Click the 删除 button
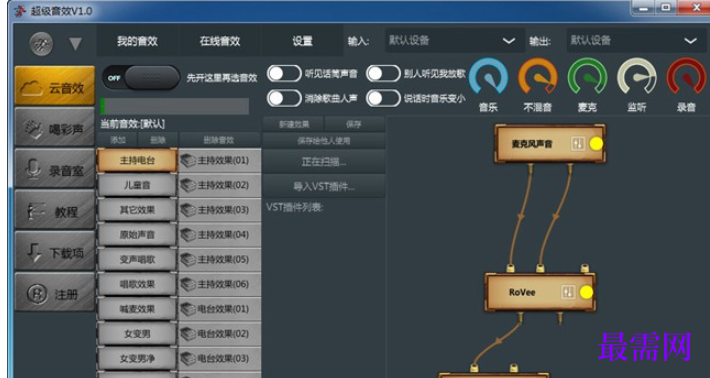710x378 pixels. click(158, 140)
